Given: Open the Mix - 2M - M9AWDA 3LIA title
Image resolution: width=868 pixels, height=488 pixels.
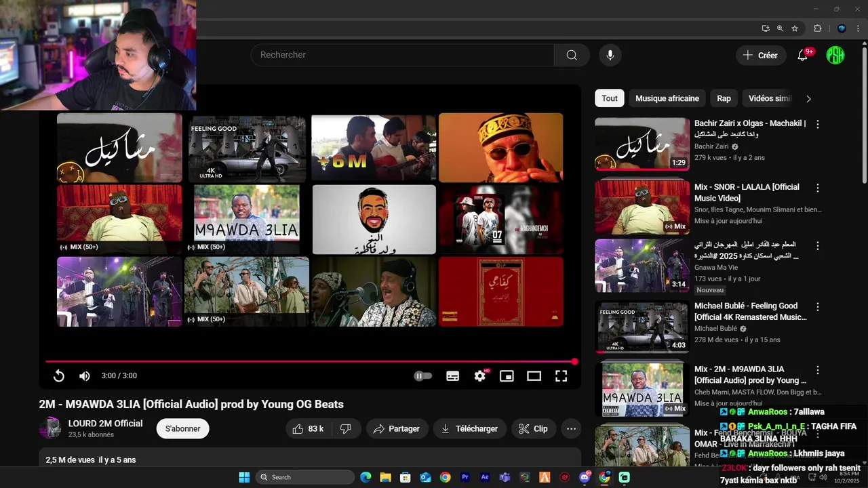Looking at the screenshot, I should point(751,375).
